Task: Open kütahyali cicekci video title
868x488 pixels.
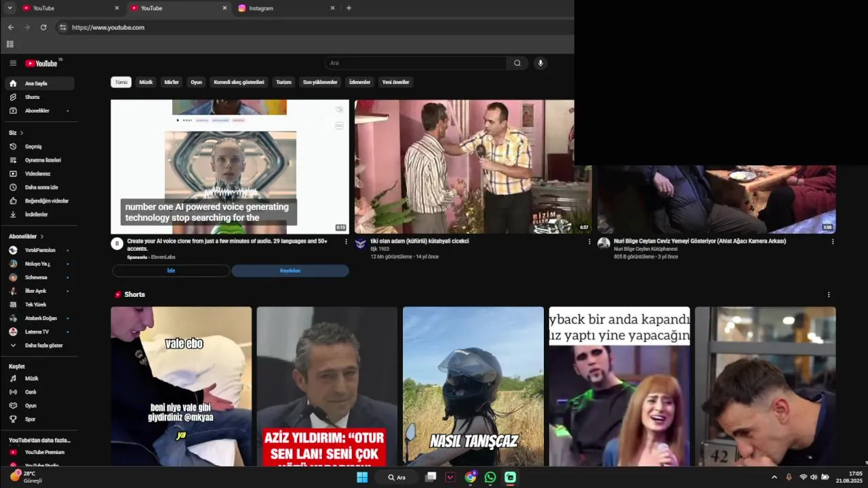Action: [420, 241]
